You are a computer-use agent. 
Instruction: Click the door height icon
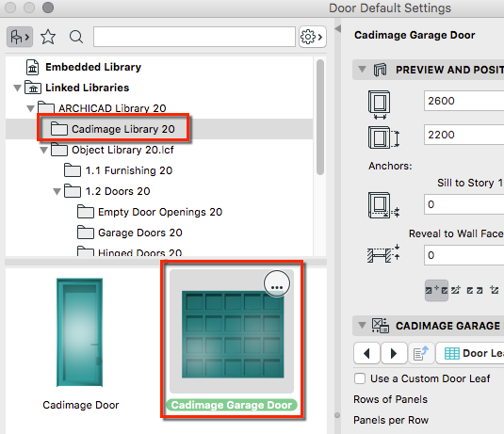(383, 137)
